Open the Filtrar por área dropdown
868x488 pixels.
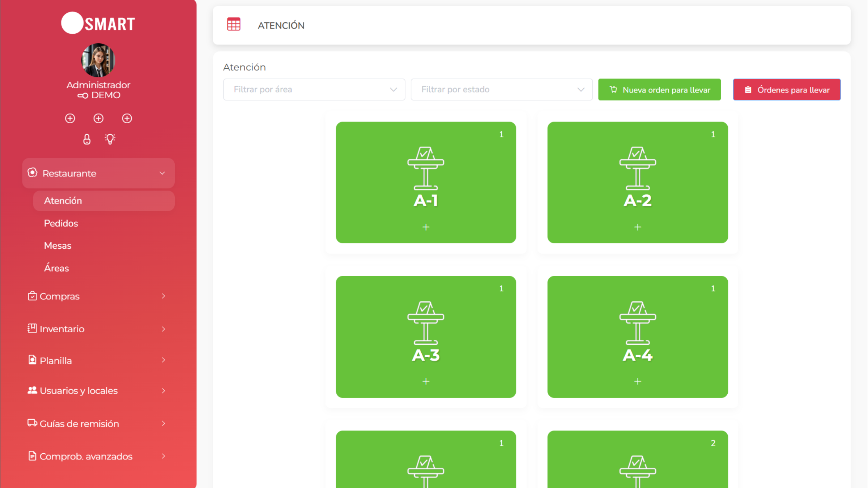click(x=314, y=90)
